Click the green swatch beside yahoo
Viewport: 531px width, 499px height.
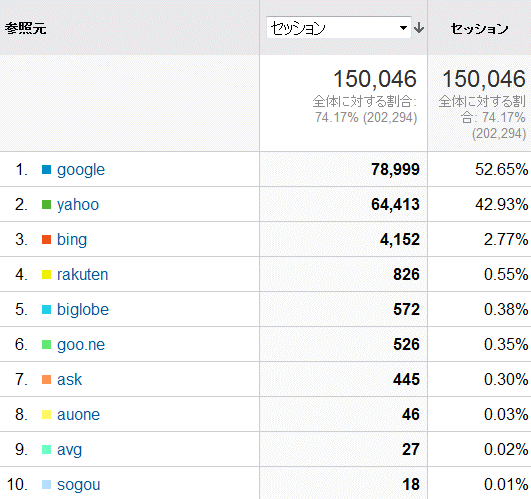(46, 204)
